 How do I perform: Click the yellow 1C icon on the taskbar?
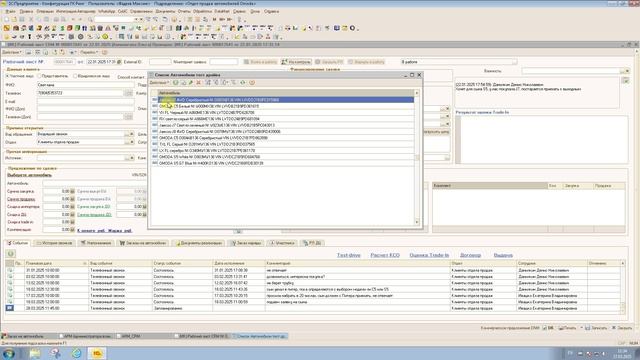(97, 353)
